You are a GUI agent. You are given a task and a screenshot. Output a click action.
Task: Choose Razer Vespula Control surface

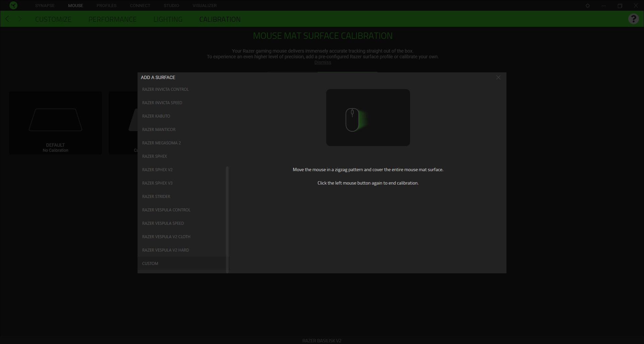pos(182,210)
